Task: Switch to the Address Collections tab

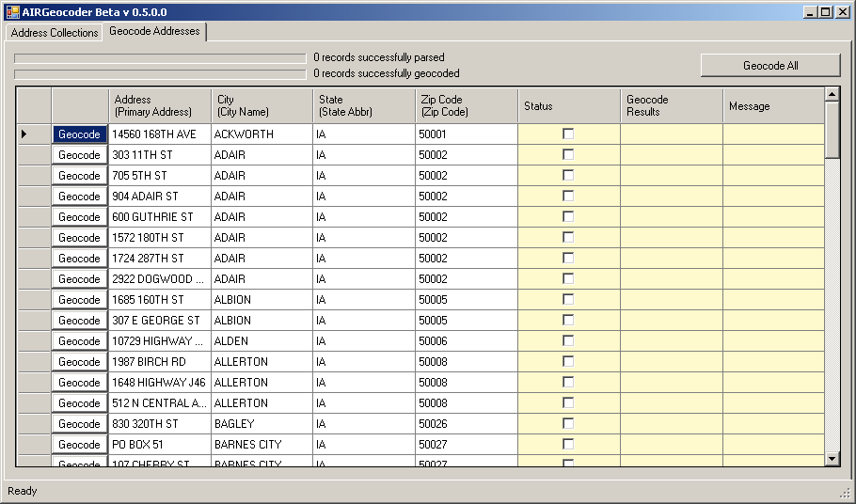Action: pyautogui.click(x=55, y=33)
